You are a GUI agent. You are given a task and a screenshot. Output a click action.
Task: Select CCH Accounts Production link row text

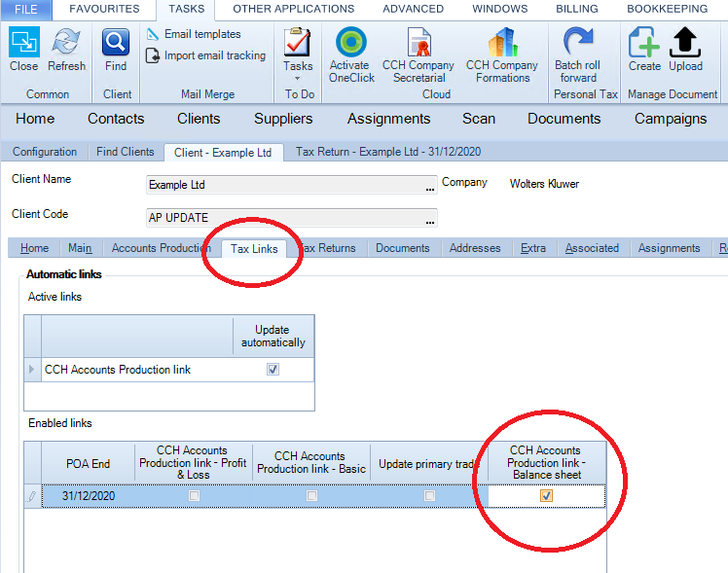[x=118, y=370]
